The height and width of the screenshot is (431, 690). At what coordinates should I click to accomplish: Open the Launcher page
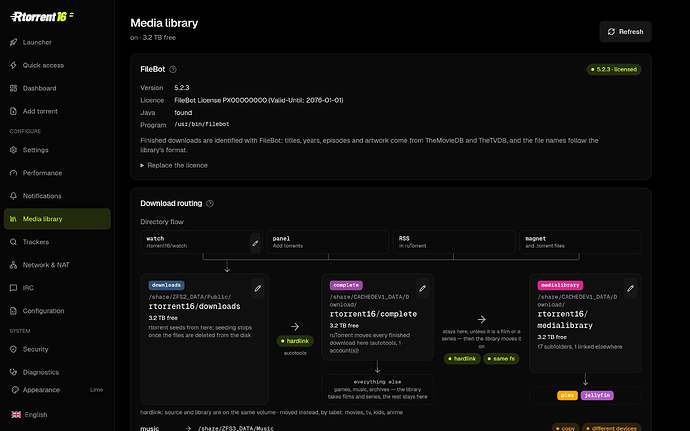pyautogui.click(x=57, y=42)
